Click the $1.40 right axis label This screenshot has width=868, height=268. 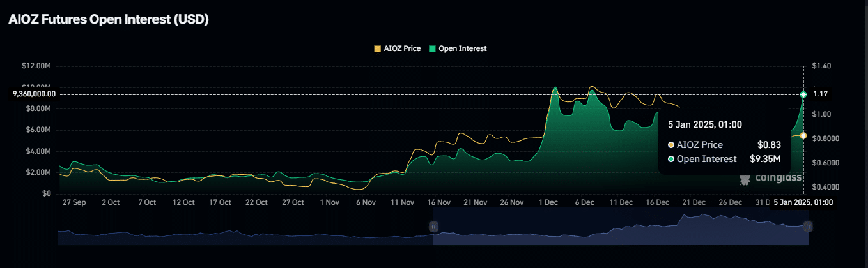[x=821, y=66]
